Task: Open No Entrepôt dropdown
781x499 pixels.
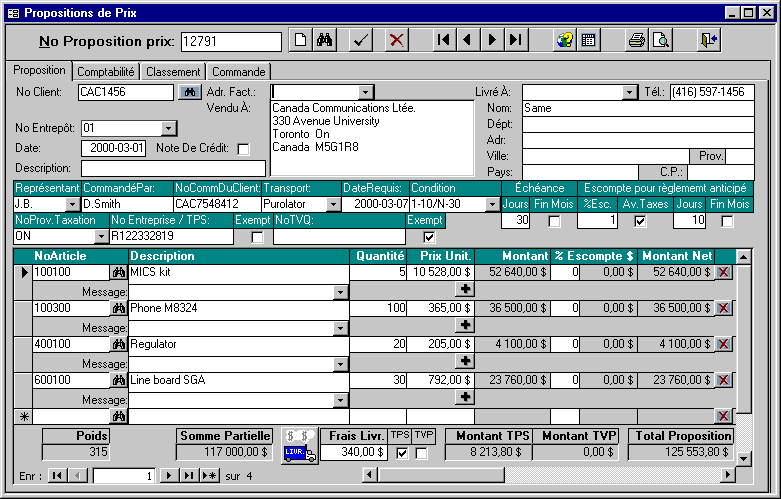Action: pyautogui.click(x=169, y=128)
